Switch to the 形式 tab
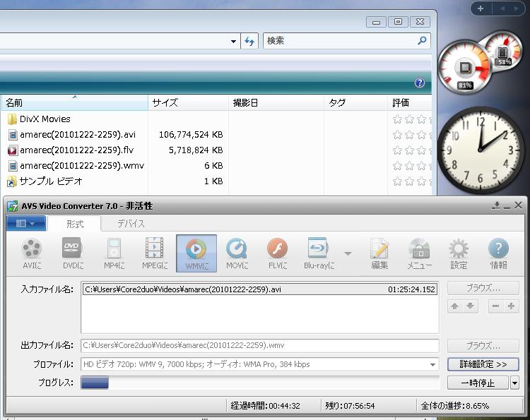This screenshot has height=420, width=530. click(x=74, y=224)
